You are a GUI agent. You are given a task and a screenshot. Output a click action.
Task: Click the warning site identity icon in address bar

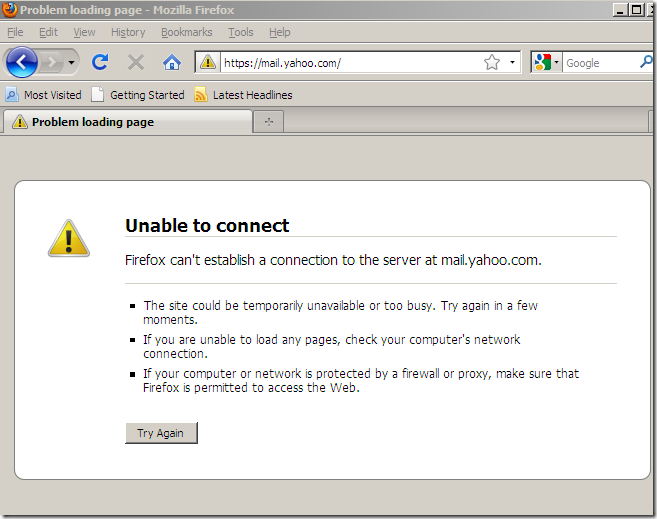[x=207, y=62]
